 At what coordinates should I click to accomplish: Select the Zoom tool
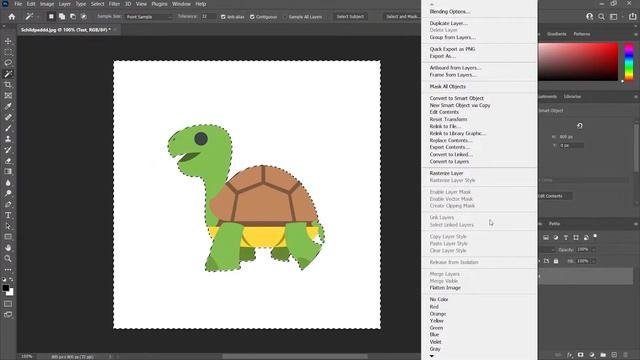[8, 258]
